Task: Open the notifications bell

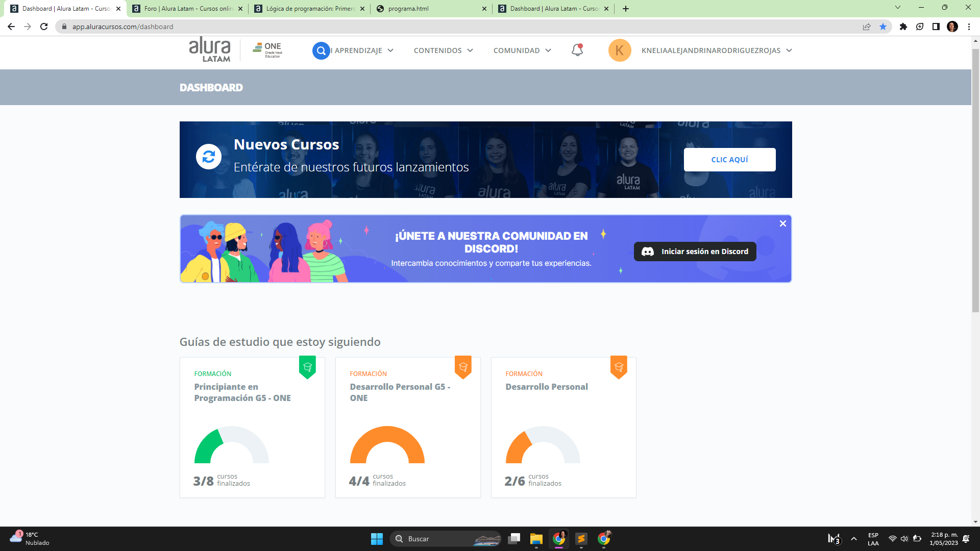Action: (x=577, y=50)
